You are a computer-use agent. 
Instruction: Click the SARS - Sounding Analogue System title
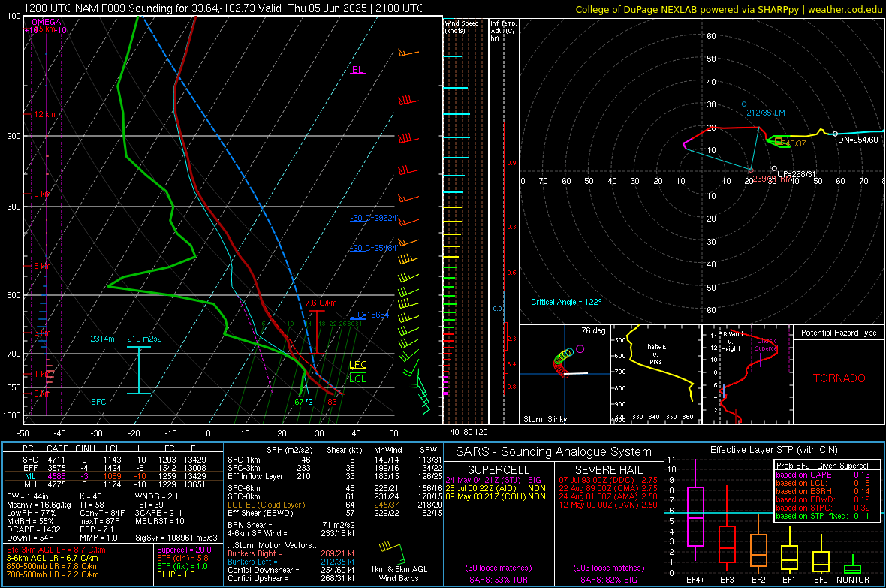point(554,451)
